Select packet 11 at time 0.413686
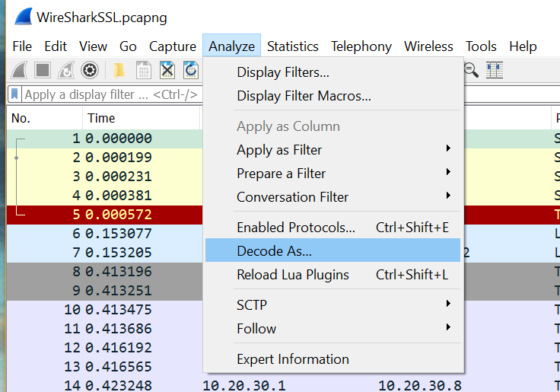 [x=105, y=329]
